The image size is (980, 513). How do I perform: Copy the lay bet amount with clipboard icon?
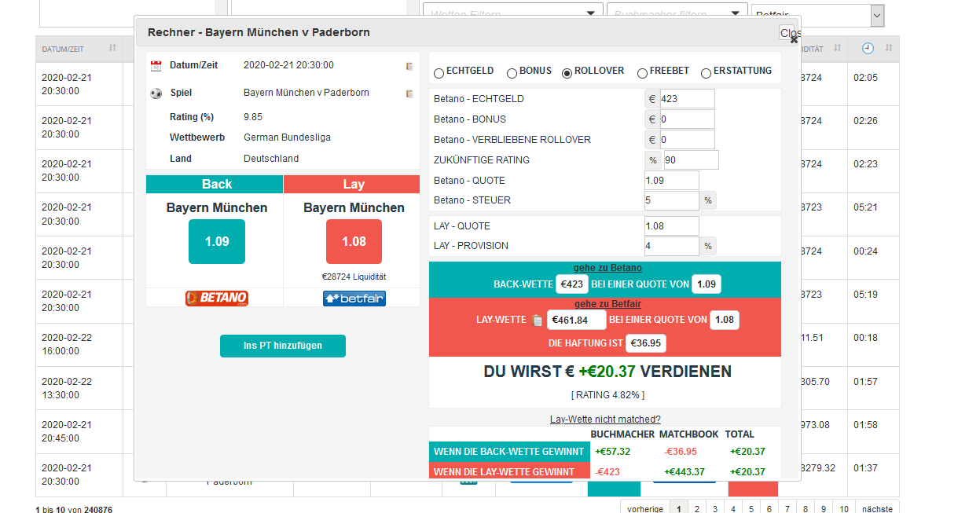coord(537,320)
